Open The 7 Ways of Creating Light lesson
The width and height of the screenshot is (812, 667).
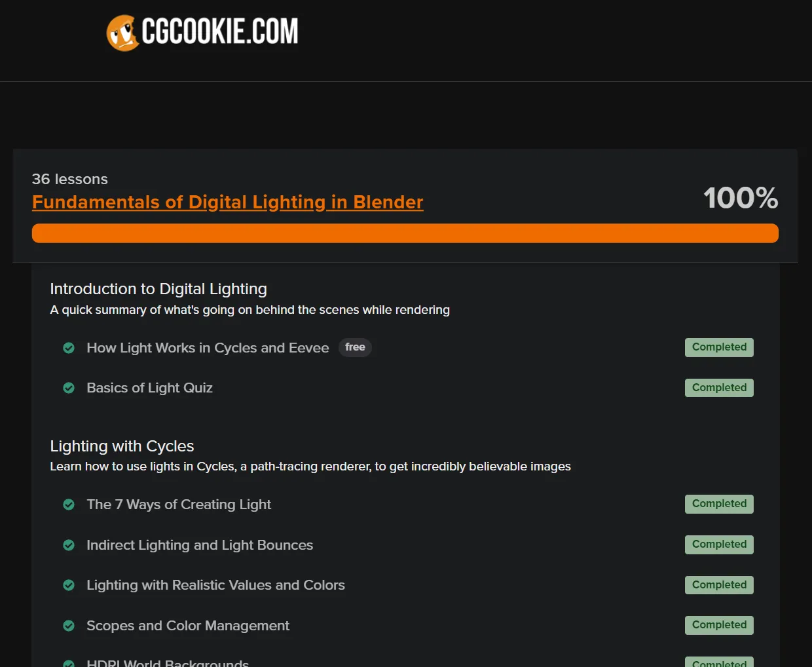coord(179,505)
